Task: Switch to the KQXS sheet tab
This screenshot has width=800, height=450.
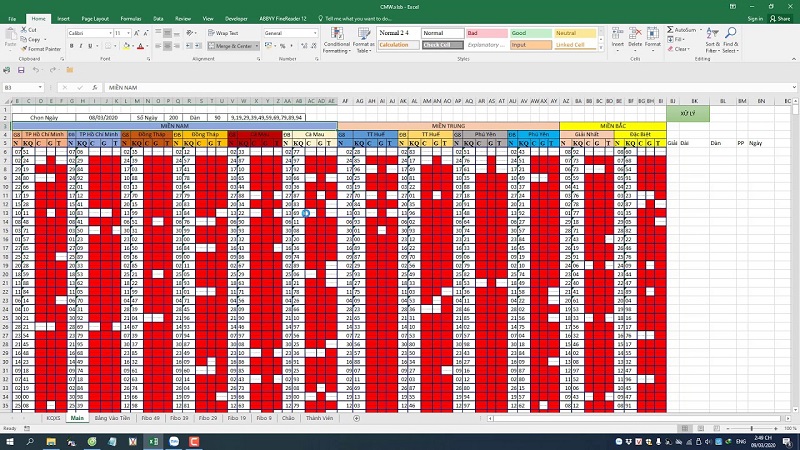Action: pyautogui.click(x=53, y=418)
